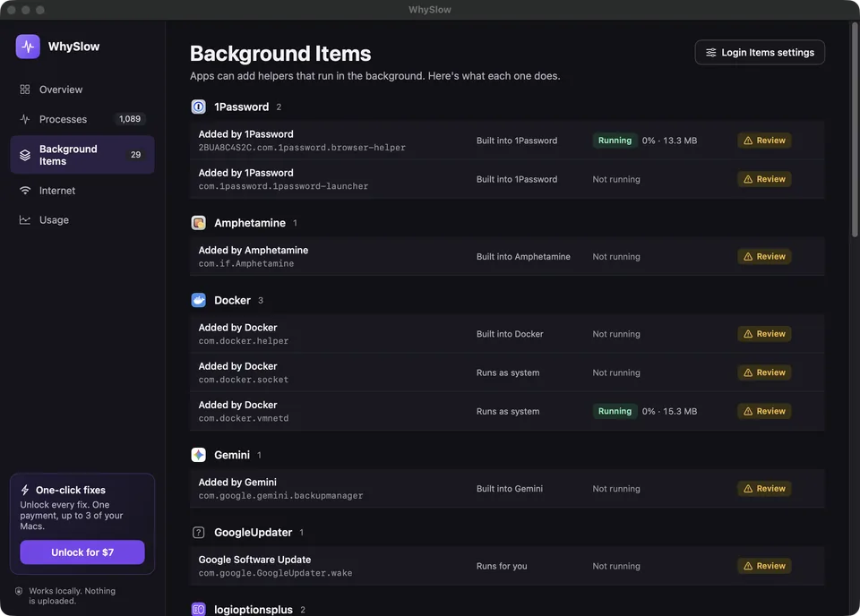Click the Processes pulse icon
860x616 pixels.
tap(25, 119)
